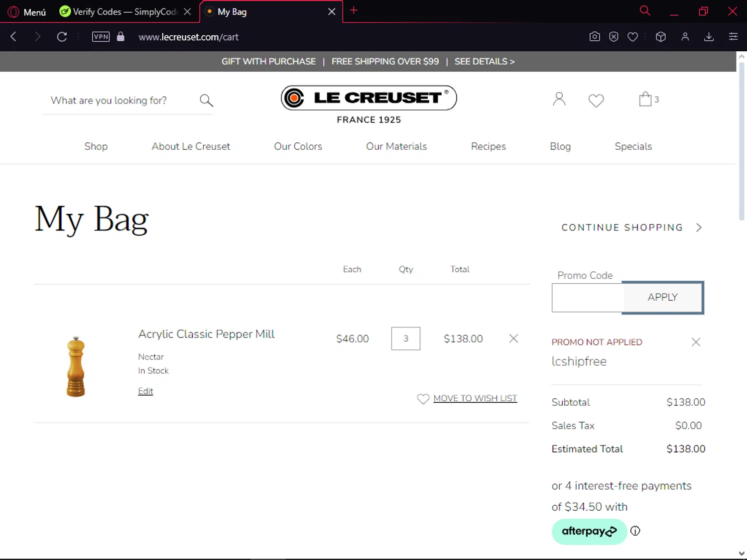Open the Recipes menu
747x560 pixels.
click(488, 146)
